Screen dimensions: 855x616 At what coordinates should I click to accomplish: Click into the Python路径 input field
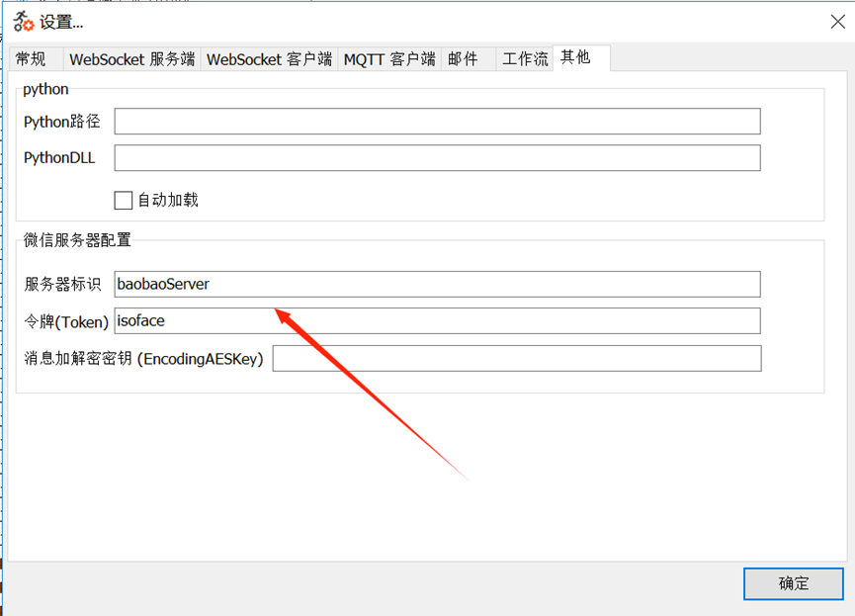437,122
